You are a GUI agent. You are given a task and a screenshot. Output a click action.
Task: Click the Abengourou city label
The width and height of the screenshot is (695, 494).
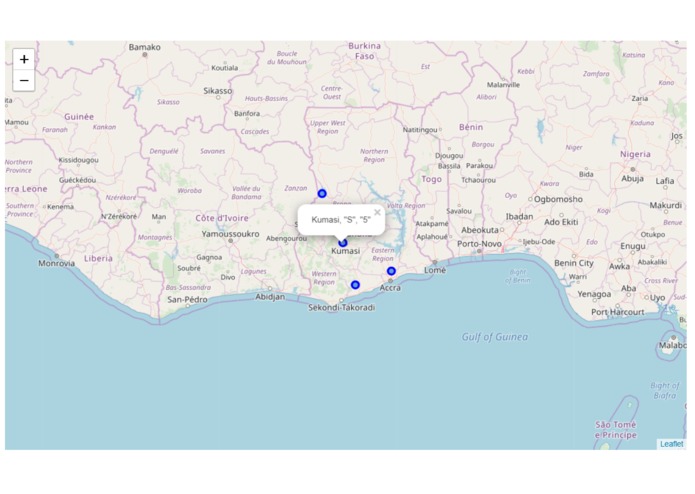tap(286, 238)
